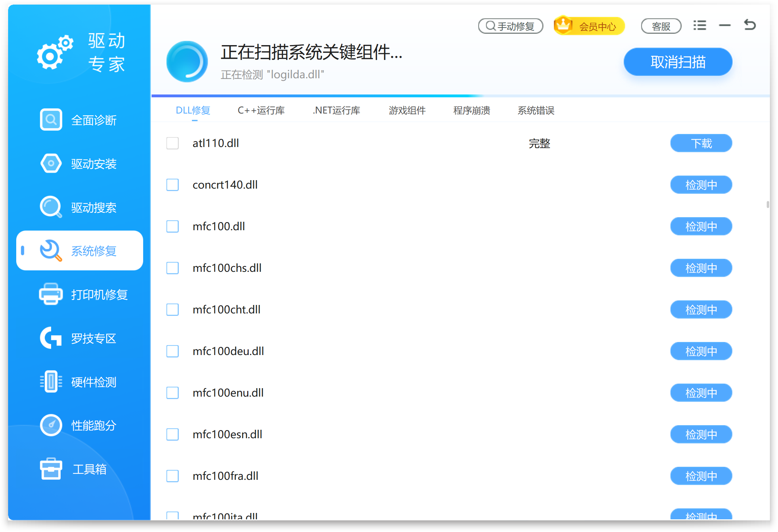Screen dimensions: 778x532
Task: Click the 工具箱 toolbox icon
Action: point(51,469)
